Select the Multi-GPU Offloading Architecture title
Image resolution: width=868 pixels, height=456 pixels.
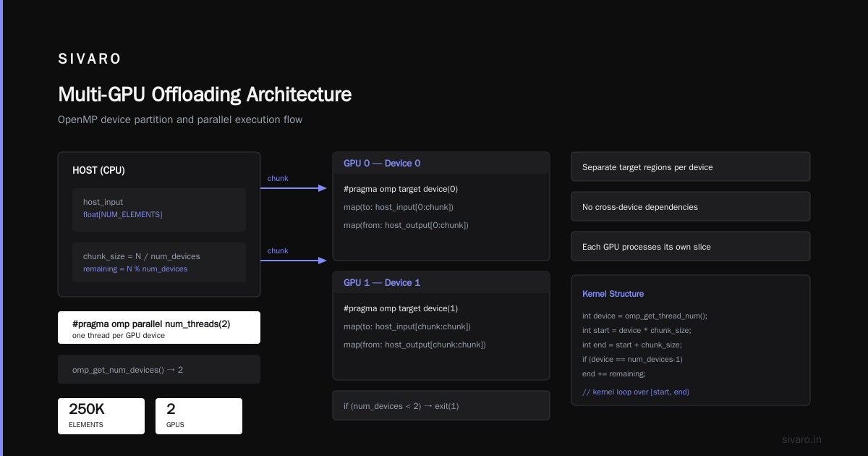[x=205, y=95]
